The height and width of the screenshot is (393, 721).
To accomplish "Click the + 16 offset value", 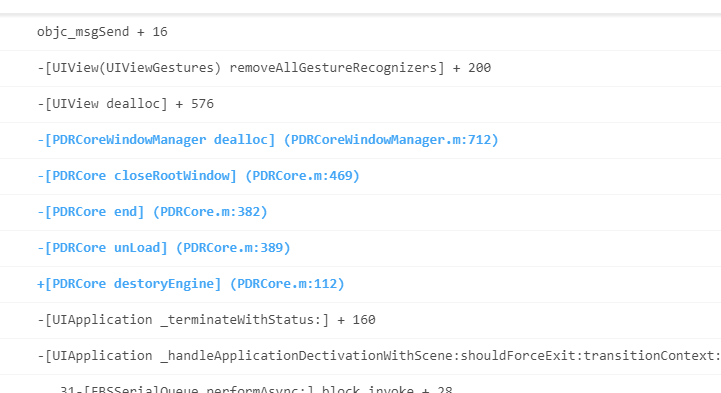I will coord(152,32).
